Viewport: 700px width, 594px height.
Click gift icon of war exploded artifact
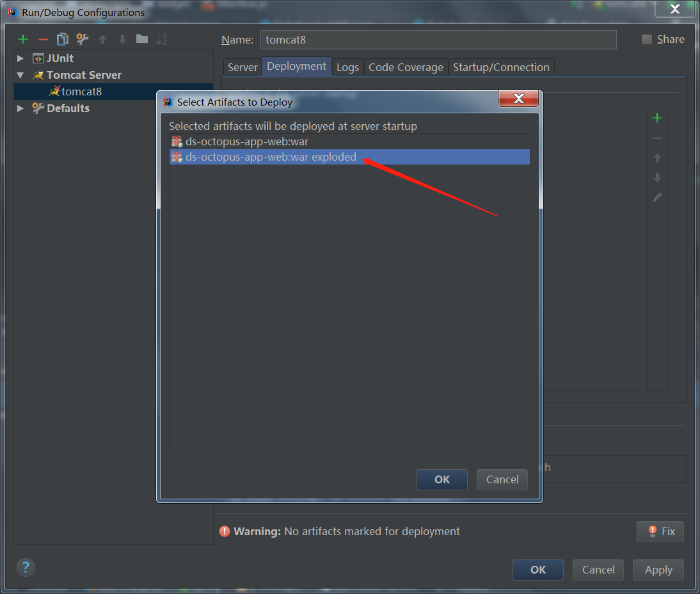[x=177, y=157]
